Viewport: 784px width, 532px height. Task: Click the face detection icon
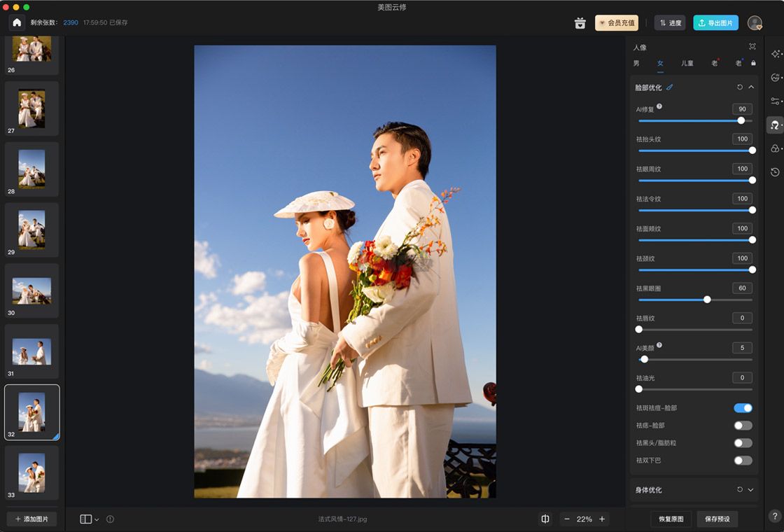pyautogui.click(x=752, y=47)
